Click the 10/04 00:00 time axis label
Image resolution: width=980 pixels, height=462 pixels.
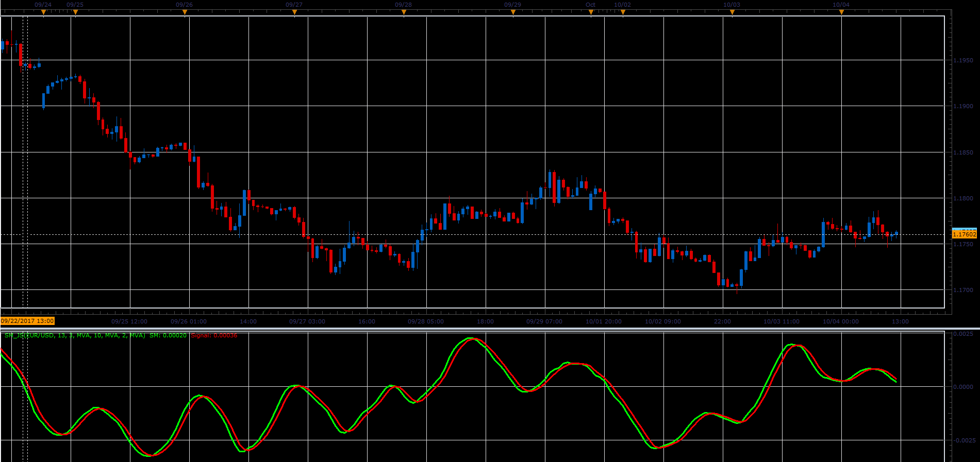[841, 321]
